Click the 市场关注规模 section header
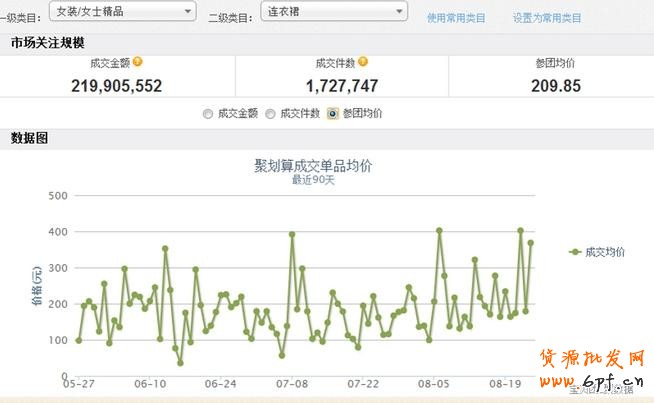This screenshot has height=403, width=654. tap(47, 43)
